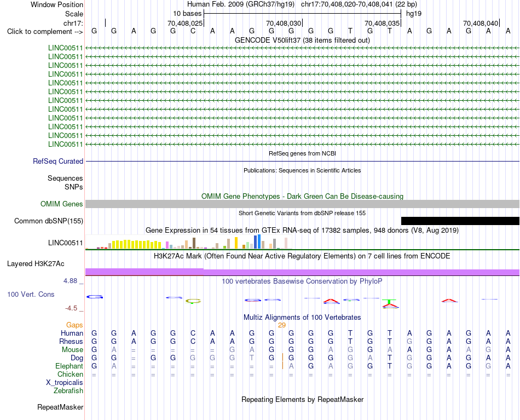520x420 pixels.
Task: Click the window position chr17:70,408,020-70,408,041 text
Action: pyautogui.click(x=347, y=4)
